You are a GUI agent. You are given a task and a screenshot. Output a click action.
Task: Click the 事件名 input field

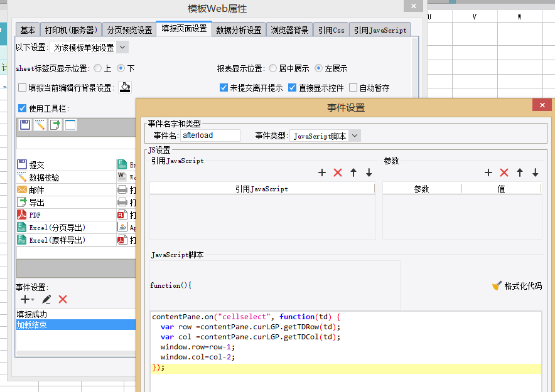tap(210, 135)
